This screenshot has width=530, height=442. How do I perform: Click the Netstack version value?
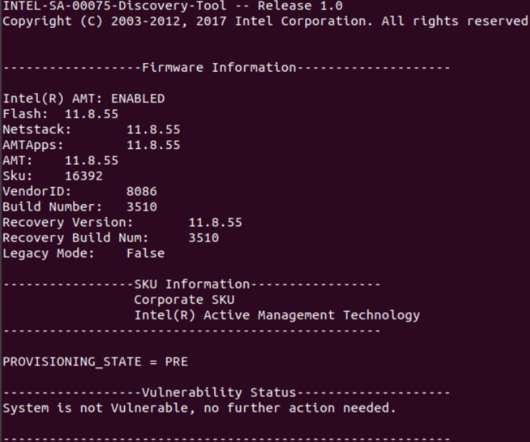pyautogui.click(x=153, y=129)
